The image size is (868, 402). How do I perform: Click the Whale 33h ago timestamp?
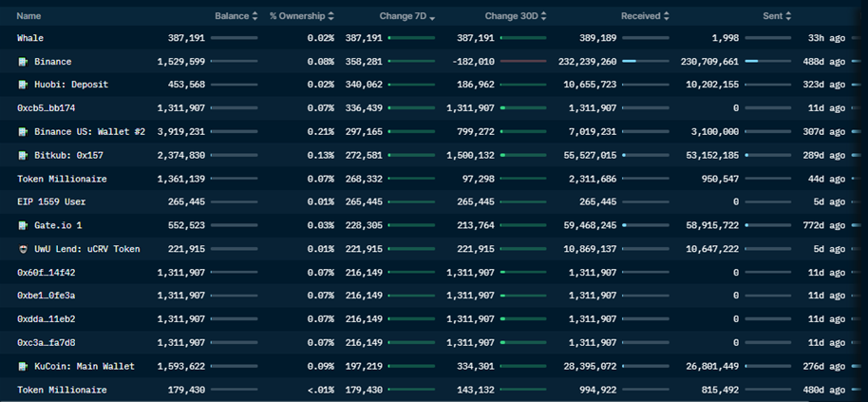[826, 38]
